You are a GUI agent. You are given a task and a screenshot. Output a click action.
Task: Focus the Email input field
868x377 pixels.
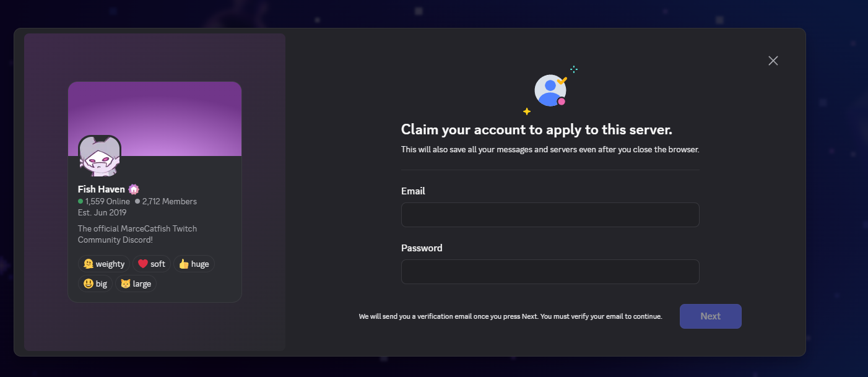point(550,215)
